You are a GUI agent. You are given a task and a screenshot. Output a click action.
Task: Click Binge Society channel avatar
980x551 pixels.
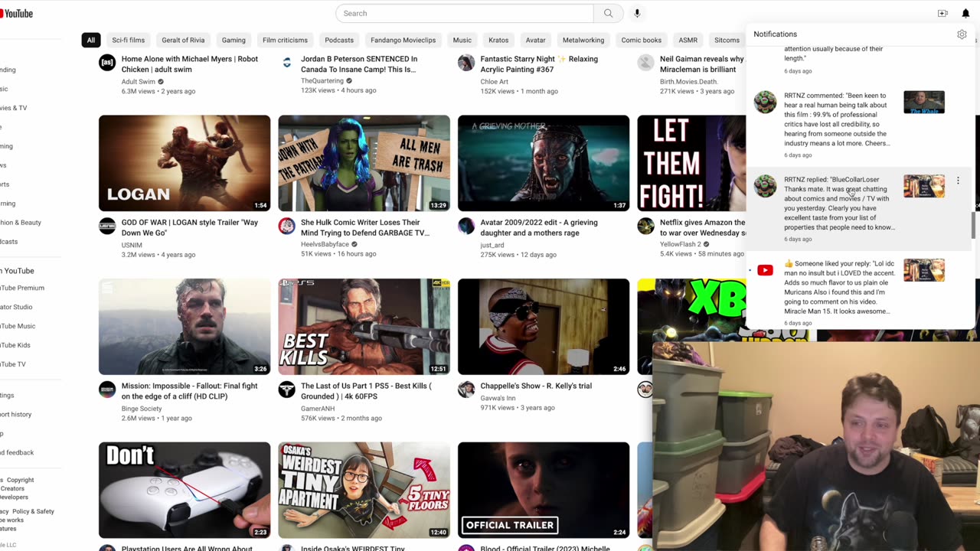107,390
